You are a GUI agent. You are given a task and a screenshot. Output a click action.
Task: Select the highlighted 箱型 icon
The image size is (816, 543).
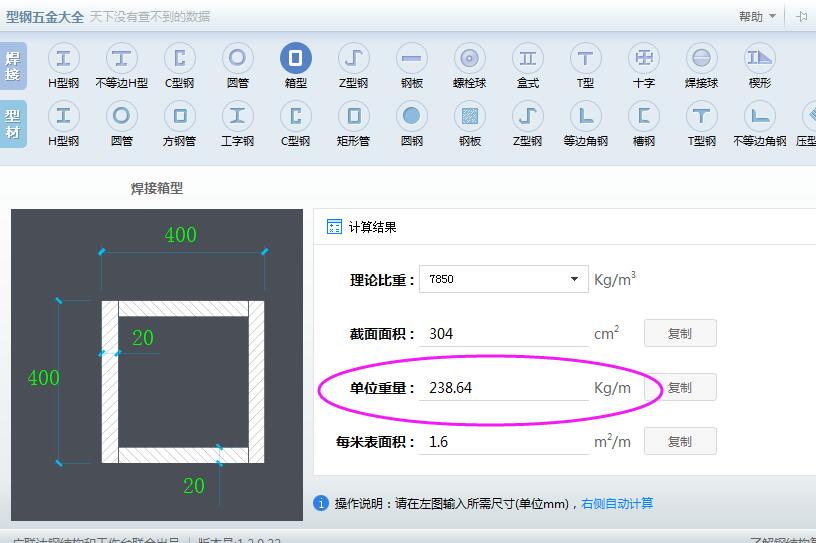click(296, 58)
